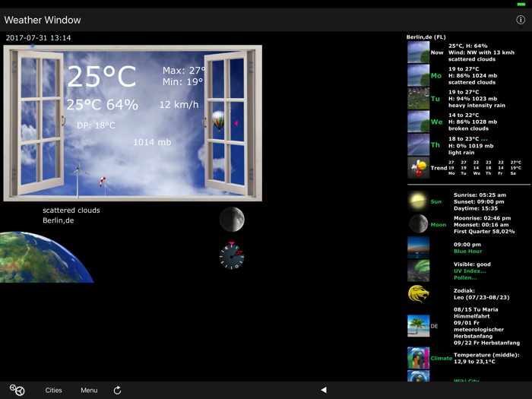The width and height of the screenshot is (532, 399).
Task: Click the 1014 mb pressure value
Action: point(152,142)
